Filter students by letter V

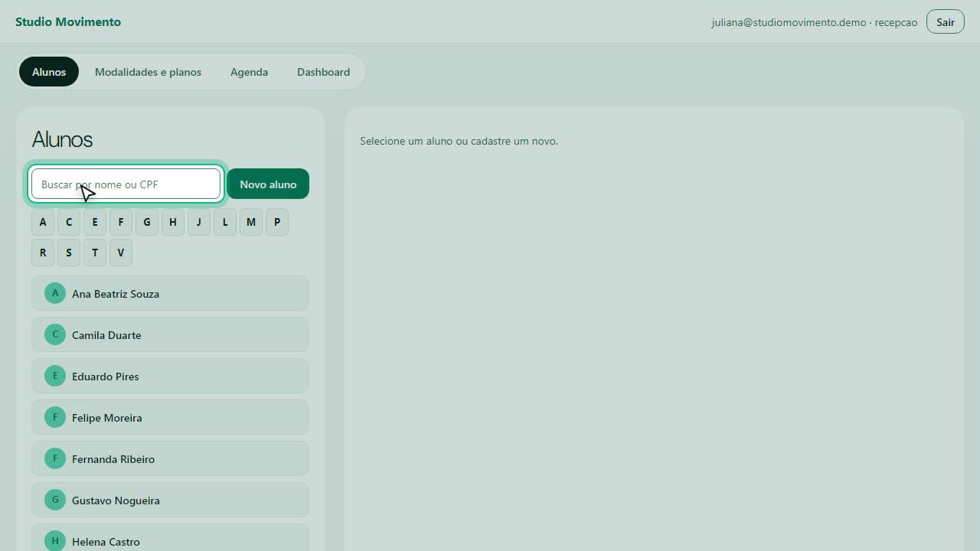[x=121, y=253]
